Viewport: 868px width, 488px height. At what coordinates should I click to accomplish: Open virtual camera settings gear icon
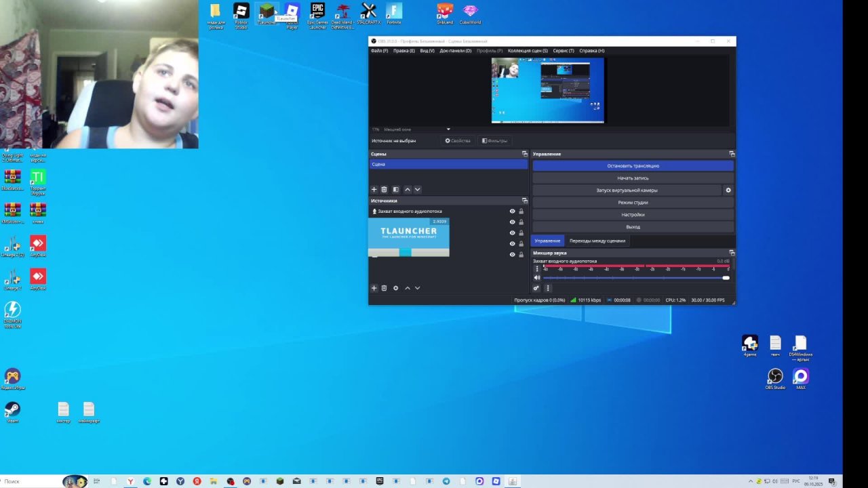[728, 190]
